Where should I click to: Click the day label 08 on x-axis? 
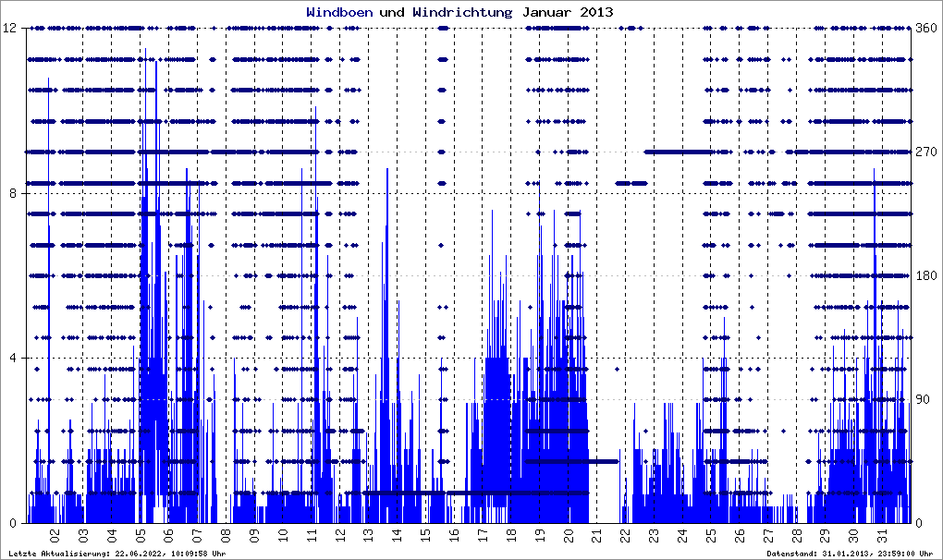tap(227, 535)
